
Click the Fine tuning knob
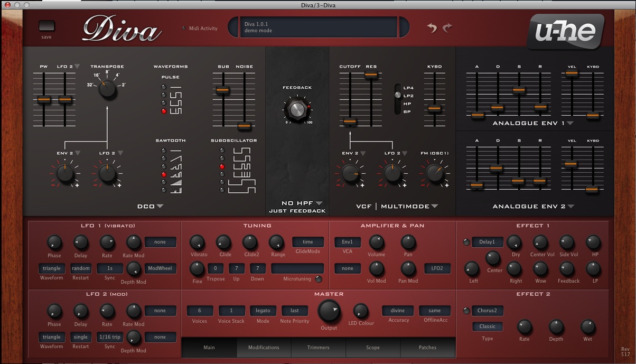(x=197, y=269)
